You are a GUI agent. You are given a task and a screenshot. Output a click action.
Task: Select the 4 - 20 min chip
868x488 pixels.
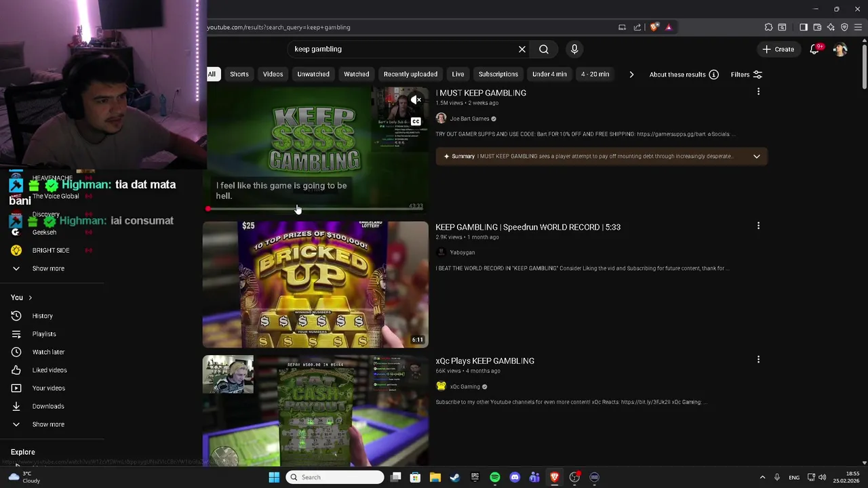pos(595,74)
